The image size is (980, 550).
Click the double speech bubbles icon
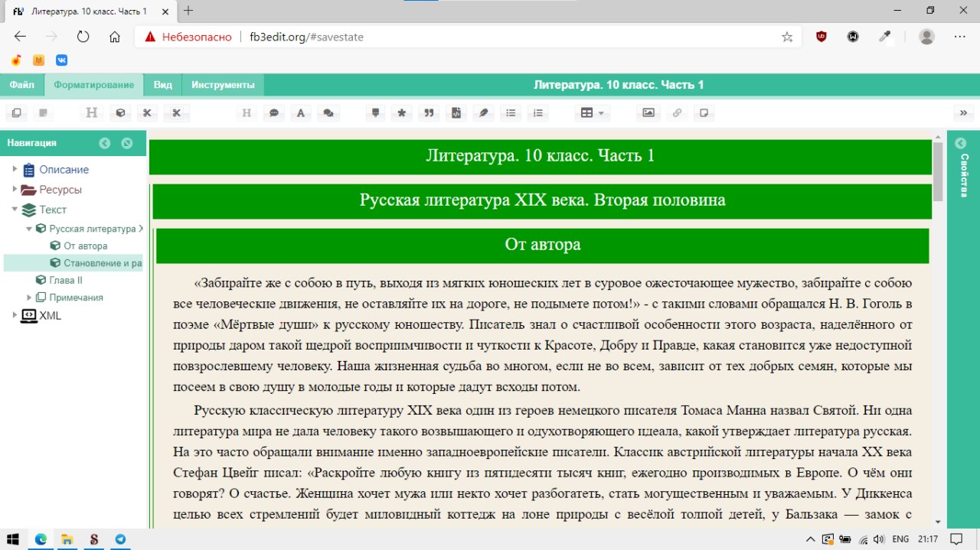(328, 113)
